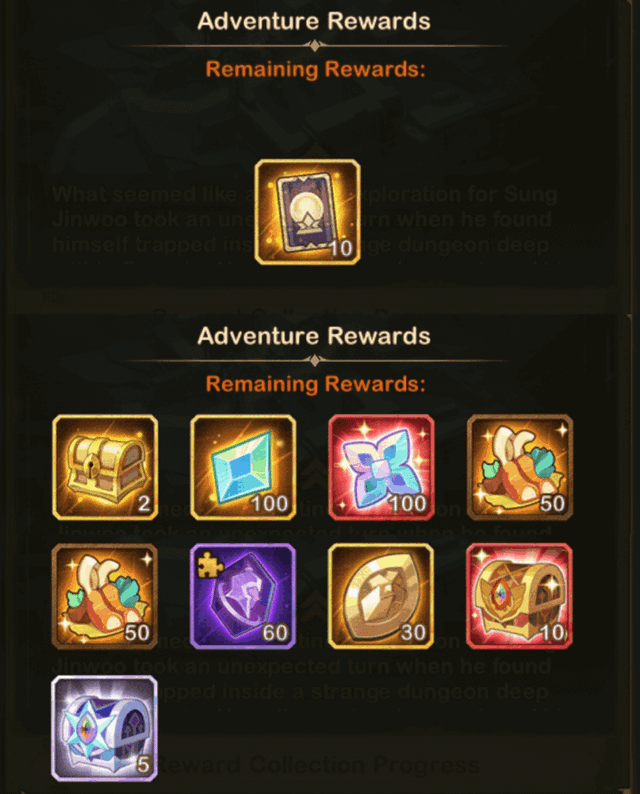Open the silver star chest with quantity 5
The image size is (640, 794).
(x=104, y=728)
